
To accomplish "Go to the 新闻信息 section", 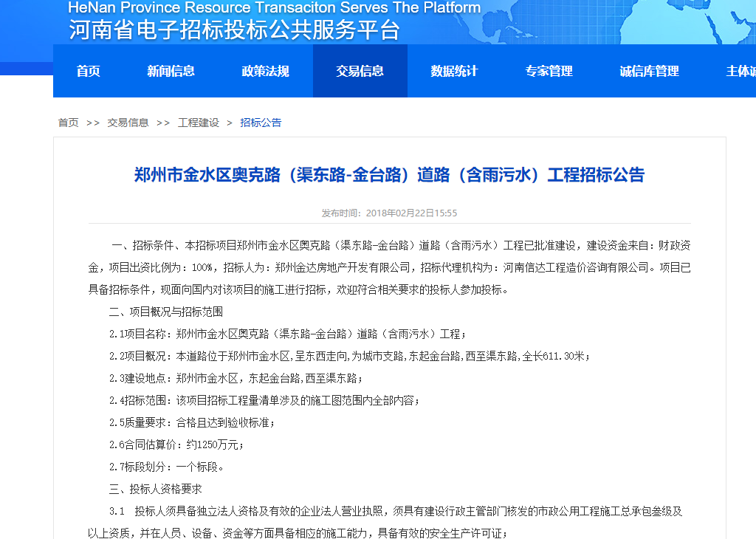I will coord(171,71).
